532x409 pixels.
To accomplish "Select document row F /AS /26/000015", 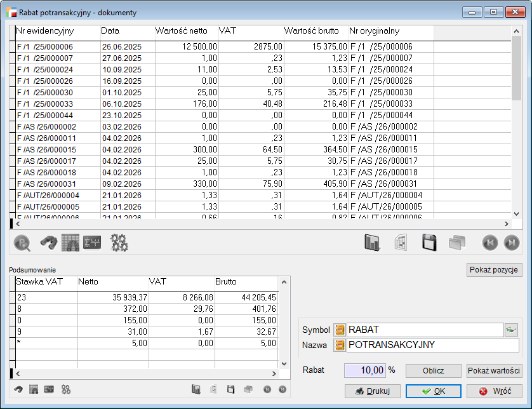I will [x=57, y=149].
